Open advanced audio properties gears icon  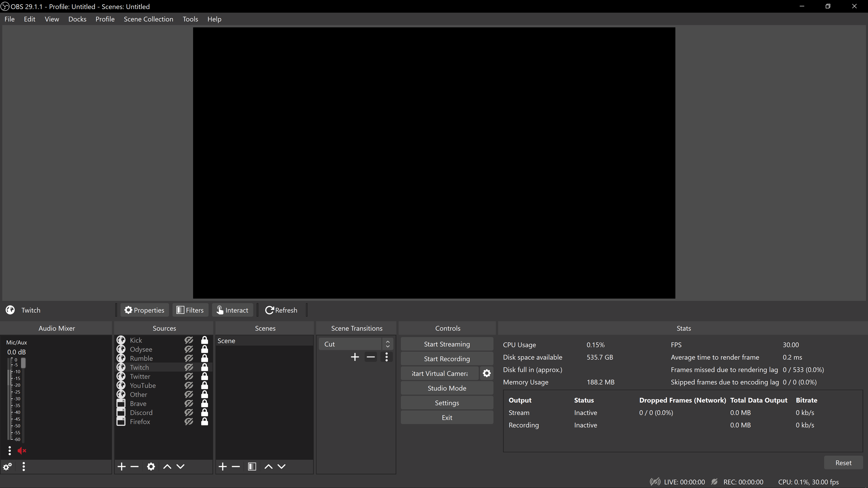[x=7, y=467]
